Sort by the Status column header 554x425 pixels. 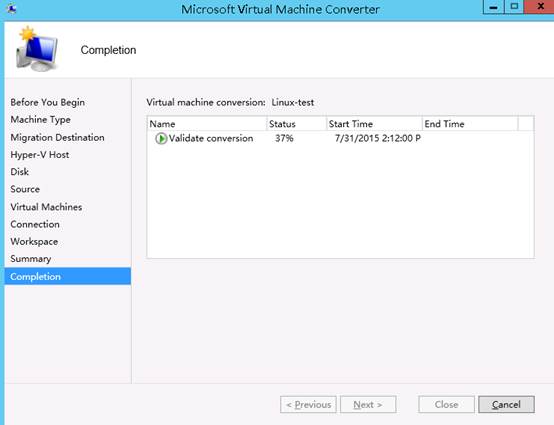pyautogui.click(x=297, y=124)
